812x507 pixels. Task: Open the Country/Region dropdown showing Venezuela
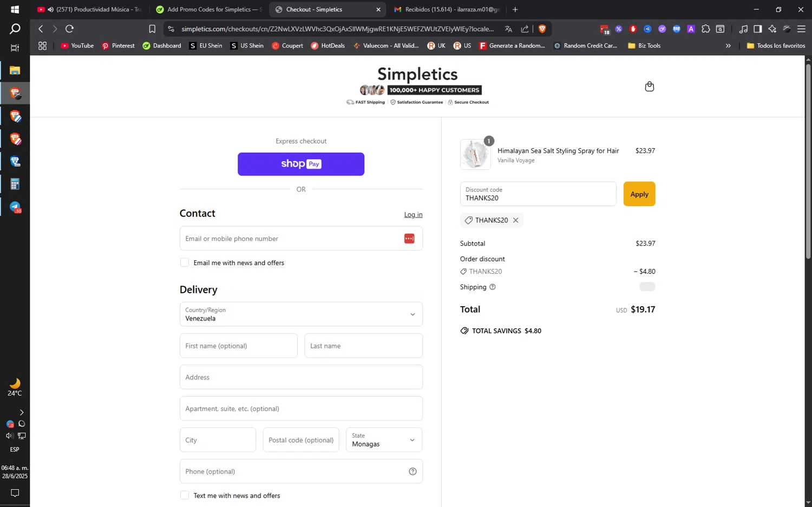coord(301,314)
